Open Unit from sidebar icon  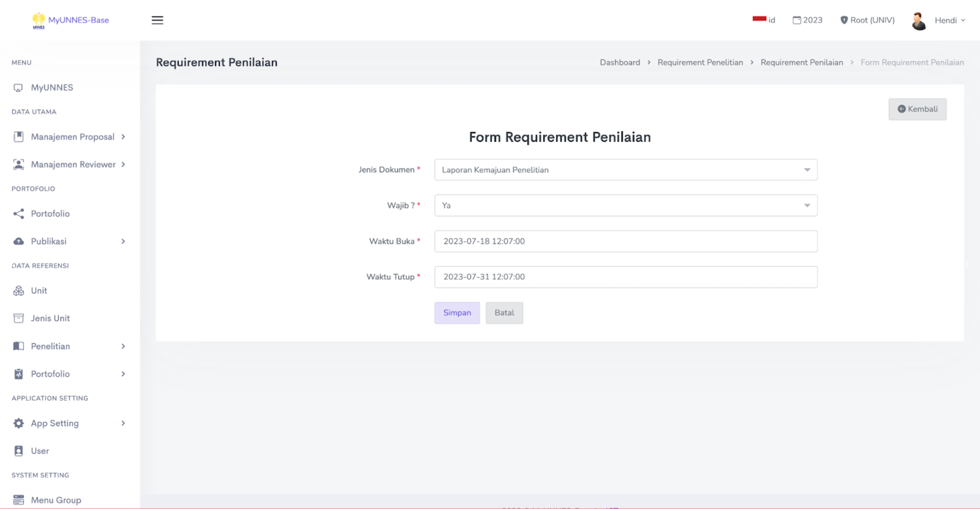coord(18,290)
